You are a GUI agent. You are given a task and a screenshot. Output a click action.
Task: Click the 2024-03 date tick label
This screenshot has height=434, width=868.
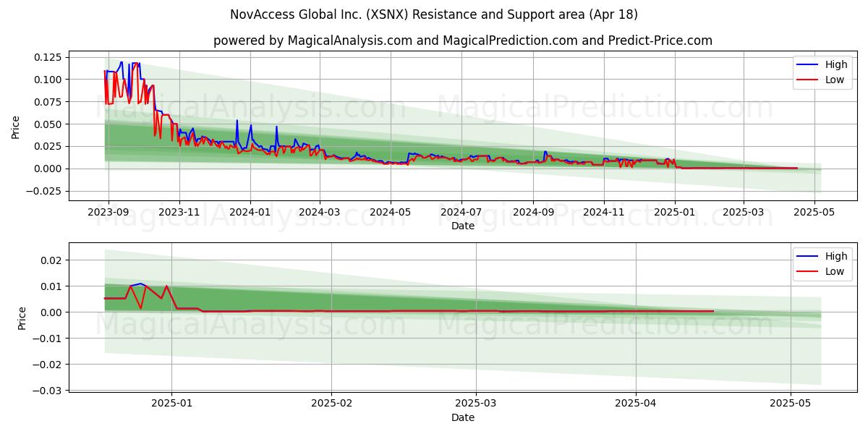click(320, 213)
